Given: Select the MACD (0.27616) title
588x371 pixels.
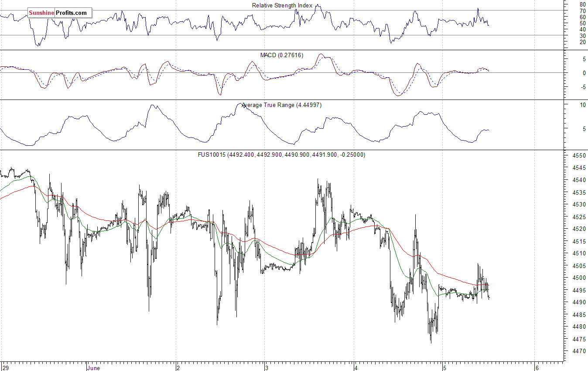Looking at the screenshot, I should (282, 55).
